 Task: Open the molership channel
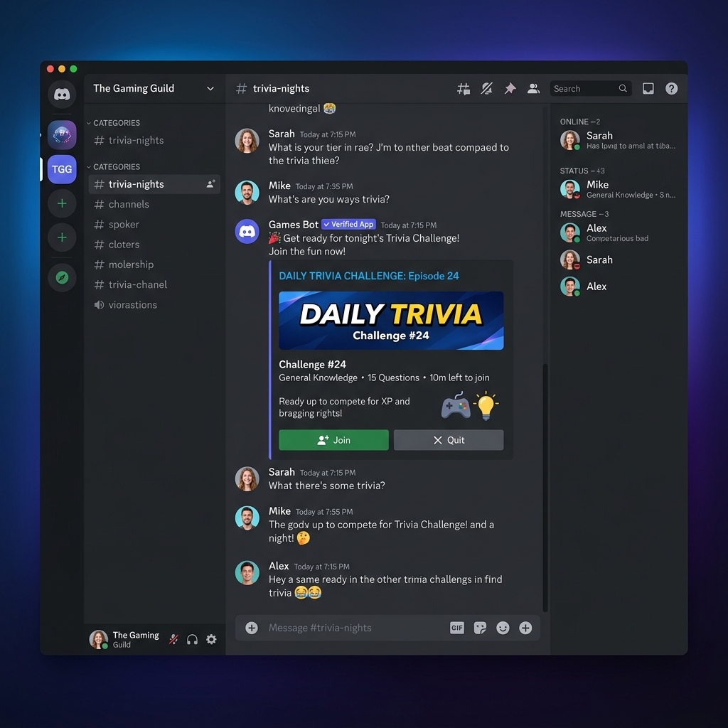coord(154,264)
